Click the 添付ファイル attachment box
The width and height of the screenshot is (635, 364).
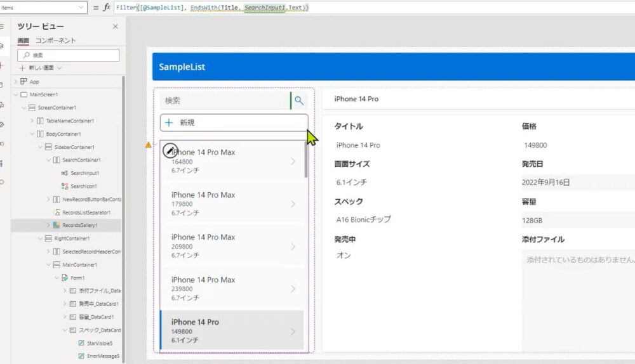click(578, 299)
